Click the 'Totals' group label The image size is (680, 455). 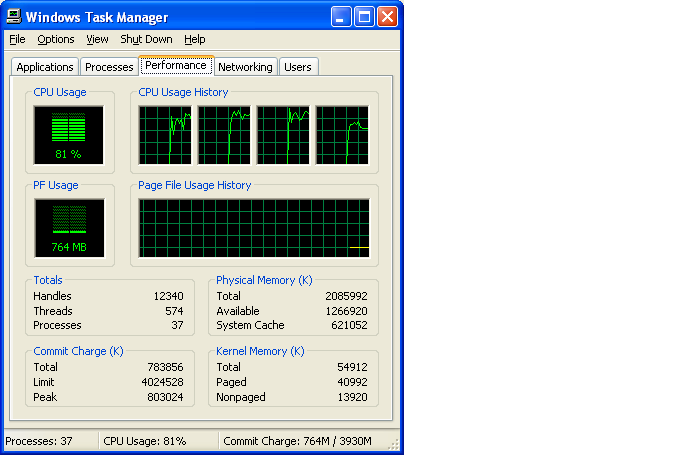(x=48, y=280)
